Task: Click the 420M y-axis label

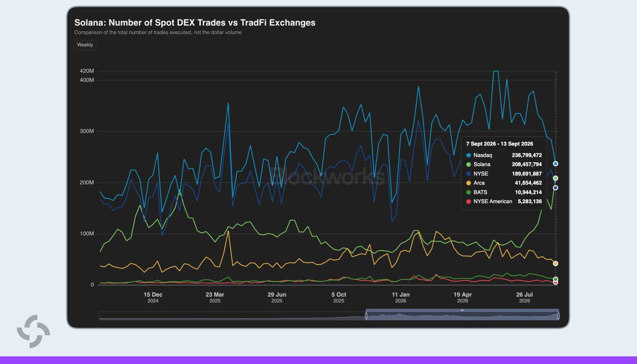Action: (x=87, y=71)
